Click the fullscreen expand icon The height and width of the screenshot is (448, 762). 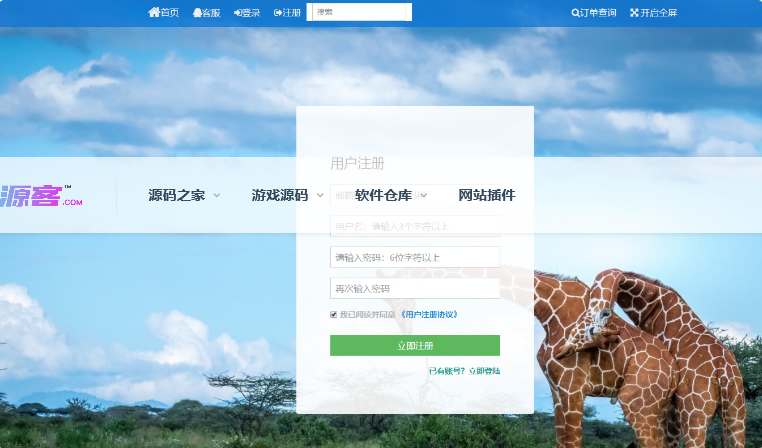pos(634,13)
